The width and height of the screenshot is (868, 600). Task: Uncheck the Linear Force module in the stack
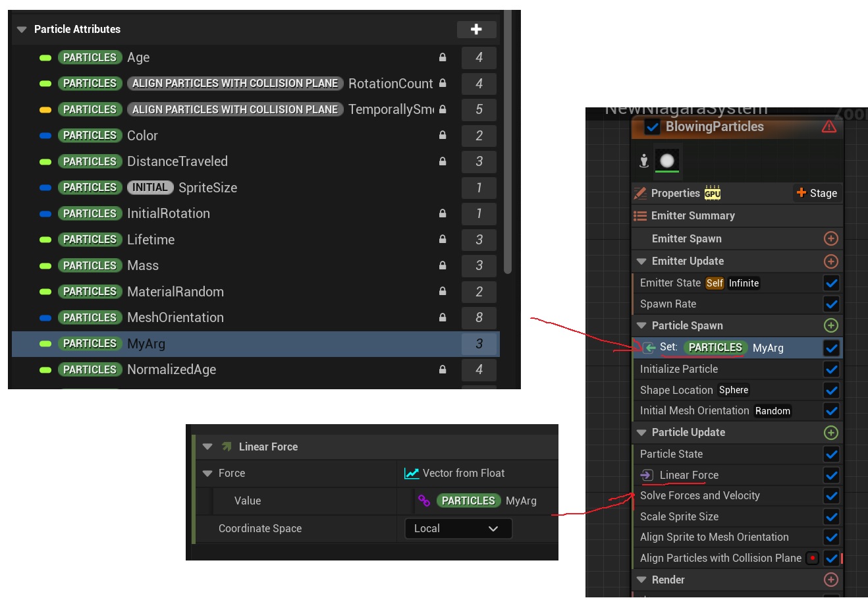(832, 476)
